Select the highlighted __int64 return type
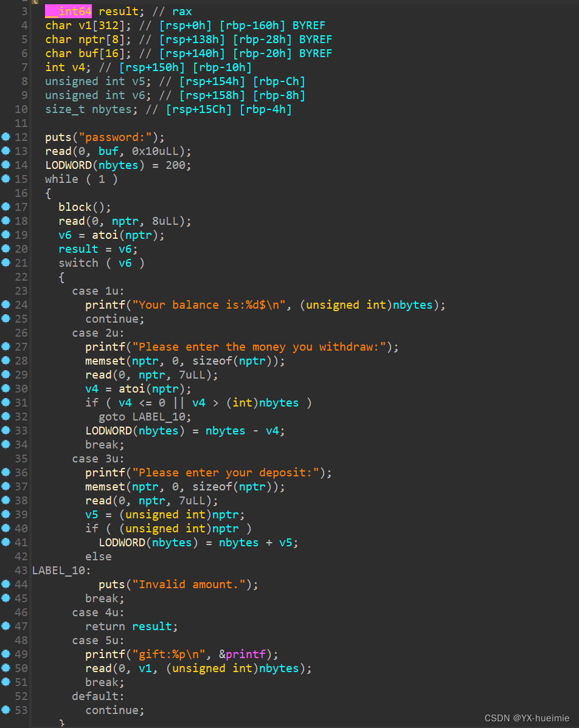This screenshot has height=728, width=579. point(69,10)
